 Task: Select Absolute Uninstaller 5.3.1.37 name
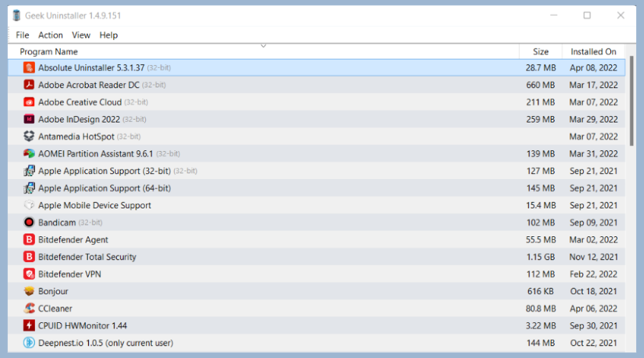(x=91, y=68)
